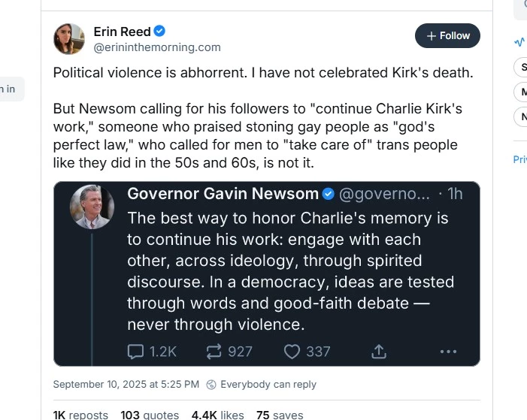527x420 pixels.
Task: Open Governor Gavin Newsom's avatar
Action: (92, 207)
